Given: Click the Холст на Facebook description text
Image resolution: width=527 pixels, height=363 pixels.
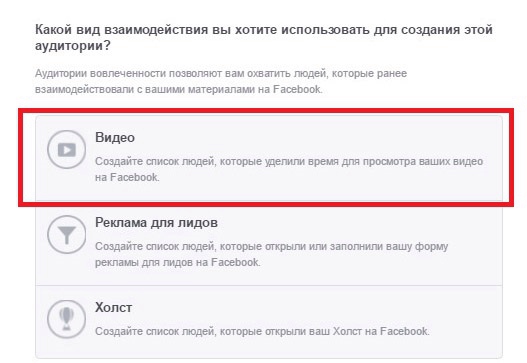Looking at the screenshot, I should (262, 331).
